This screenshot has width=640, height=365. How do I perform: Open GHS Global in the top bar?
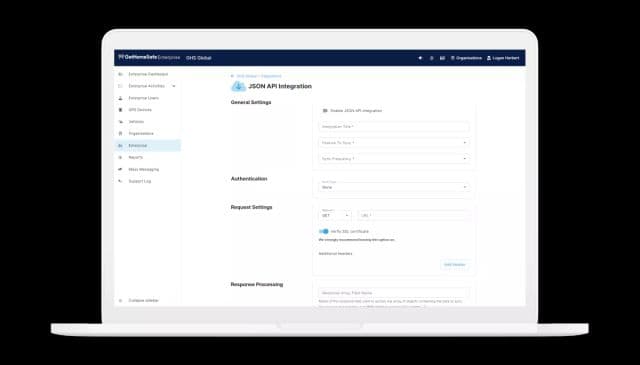pos(199,58)
